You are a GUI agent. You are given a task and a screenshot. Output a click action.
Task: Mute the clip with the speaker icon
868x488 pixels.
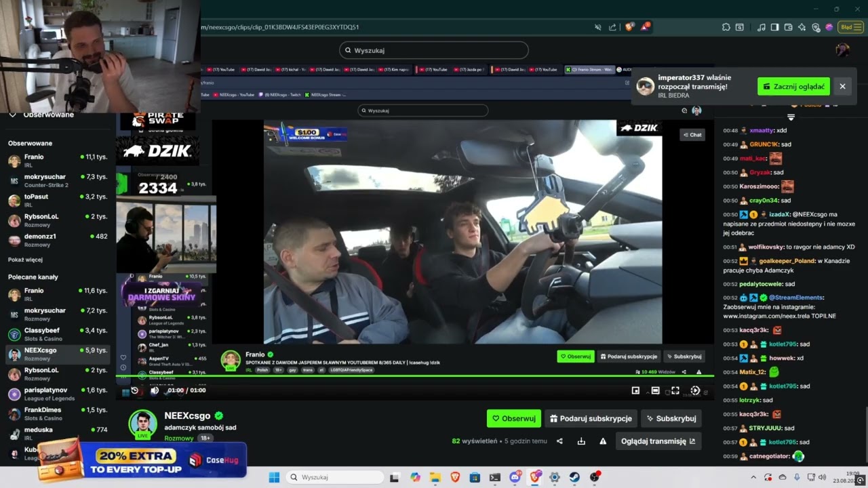(x=155, y=390)
